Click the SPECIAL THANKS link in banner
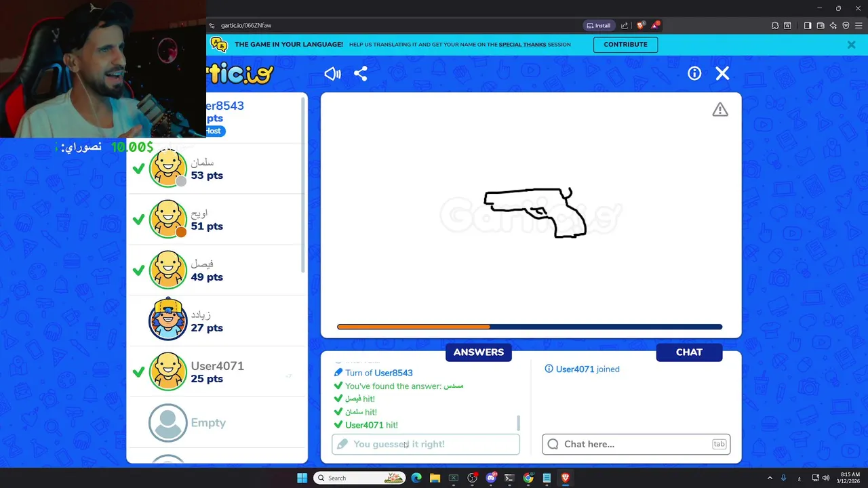Screen dimensions: 868x488 [522, 45]
